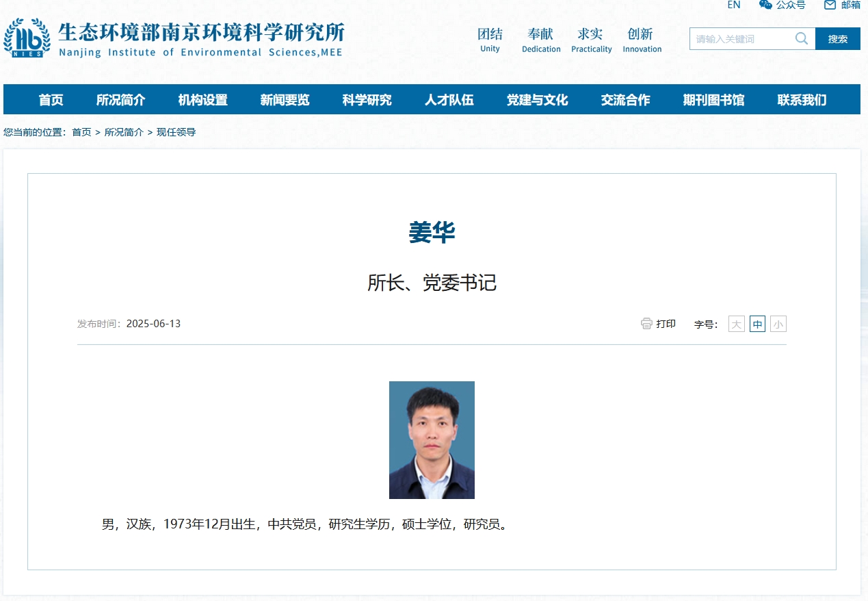The image size is (868, 601).
Task: Open the 新闻要览 menu item
Action: tap(285, 100)
